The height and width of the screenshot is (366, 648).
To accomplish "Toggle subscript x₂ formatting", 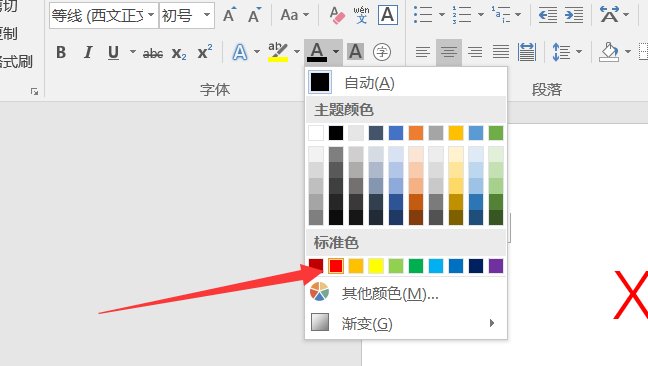I will click(179, 53).
